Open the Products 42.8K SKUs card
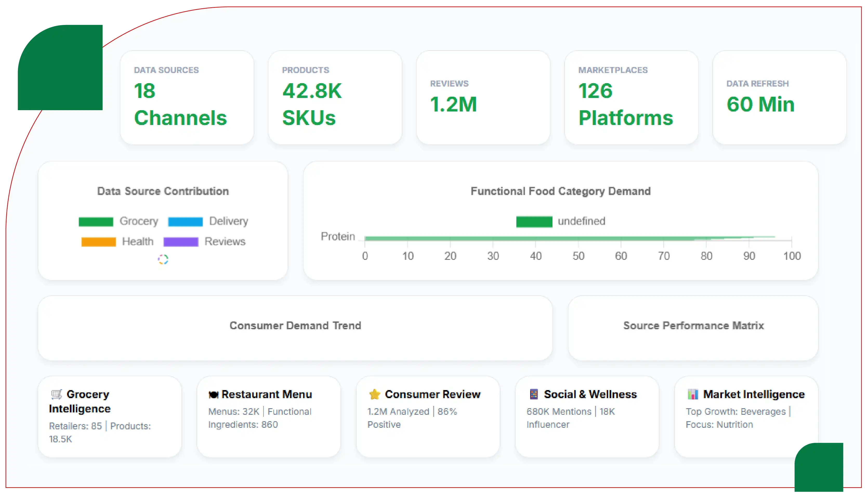This screenshot has height=494, width=868. [335, 98]
